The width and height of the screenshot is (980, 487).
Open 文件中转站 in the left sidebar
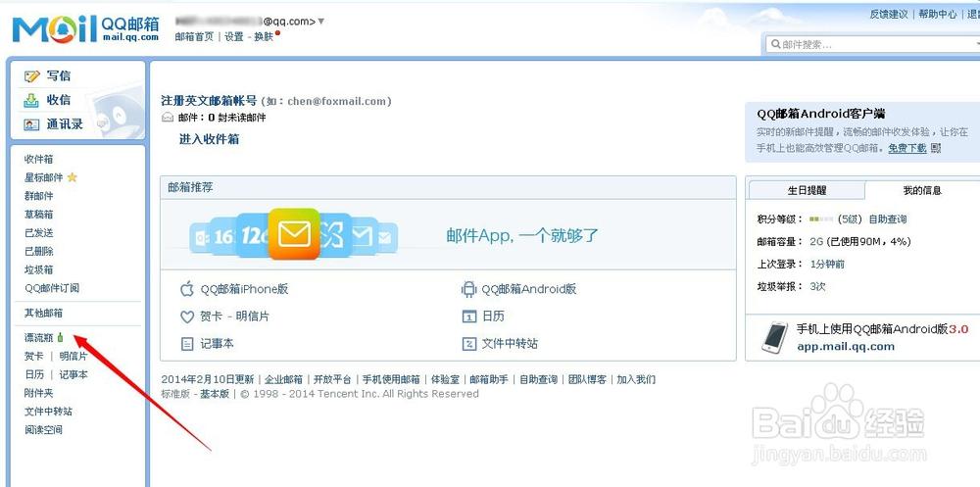(48, 412)
